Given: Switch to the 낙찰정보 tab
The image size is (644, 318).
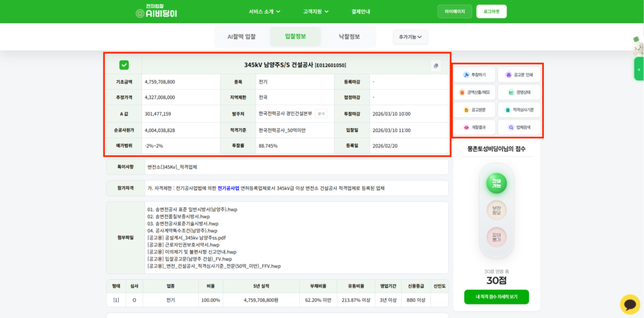Looking at the screenshot, I should 349,36.
